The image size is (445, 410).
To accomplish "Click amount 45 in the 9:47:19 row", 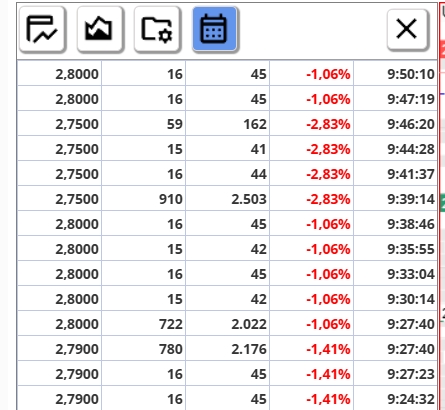I will [x=259, y=99].
